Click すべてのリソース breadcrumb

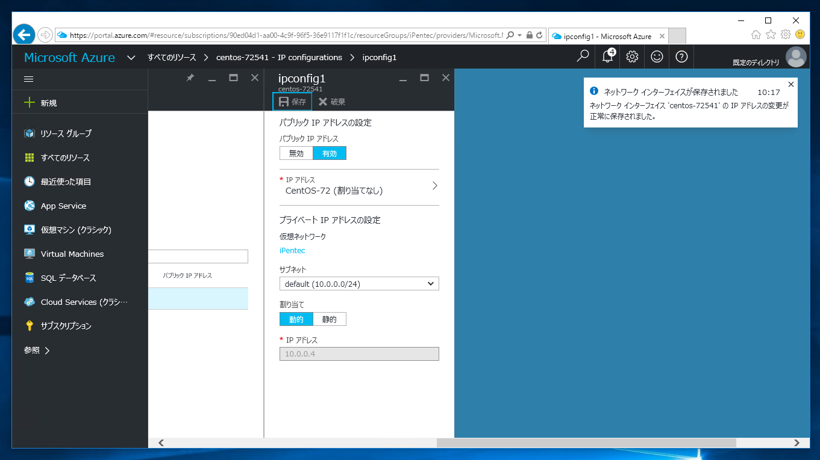(x=172, y=58)
